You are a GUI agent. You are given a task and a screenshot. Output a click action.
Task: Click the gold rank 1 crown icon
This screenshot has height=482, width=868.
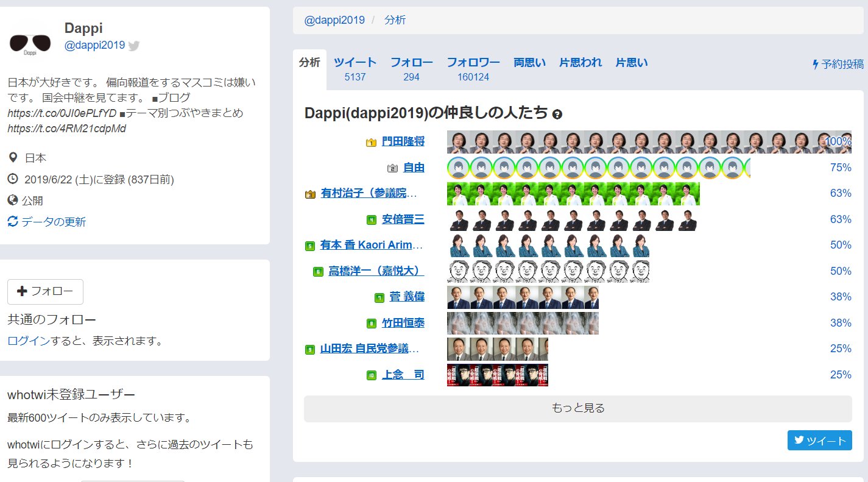pos(371,143)
